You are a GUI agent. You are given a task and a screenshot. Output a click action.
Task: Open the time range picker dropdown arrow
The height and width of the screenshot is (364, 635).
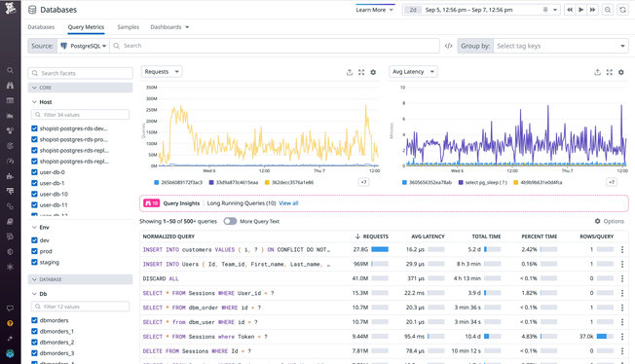(555, 10)
